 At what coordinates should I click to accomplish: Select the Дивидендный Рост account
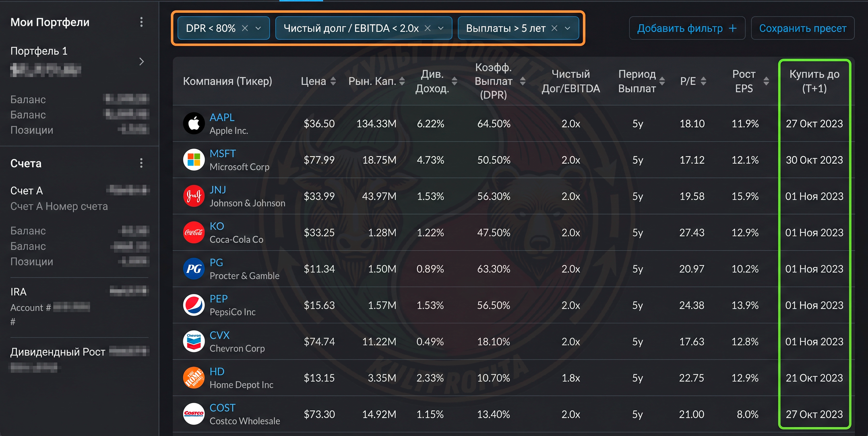pyautogui.click(x=58, y=352)
